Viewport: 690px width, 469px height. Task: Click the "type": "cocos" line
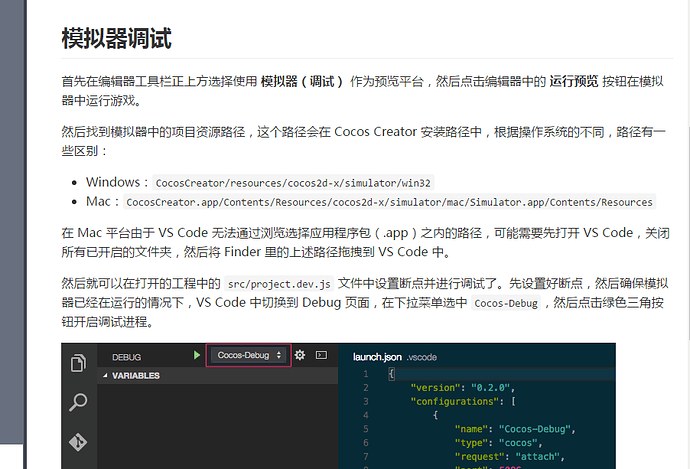click(498, 443)
